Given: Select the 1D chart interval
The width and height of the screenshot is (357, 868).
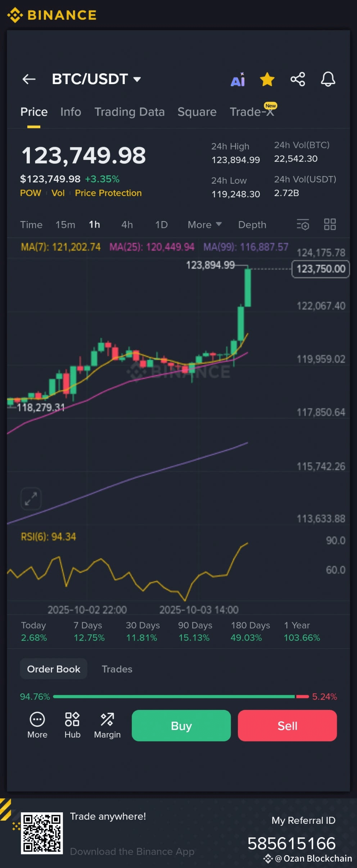Looking at the screenshot, I should pos(161,225).
